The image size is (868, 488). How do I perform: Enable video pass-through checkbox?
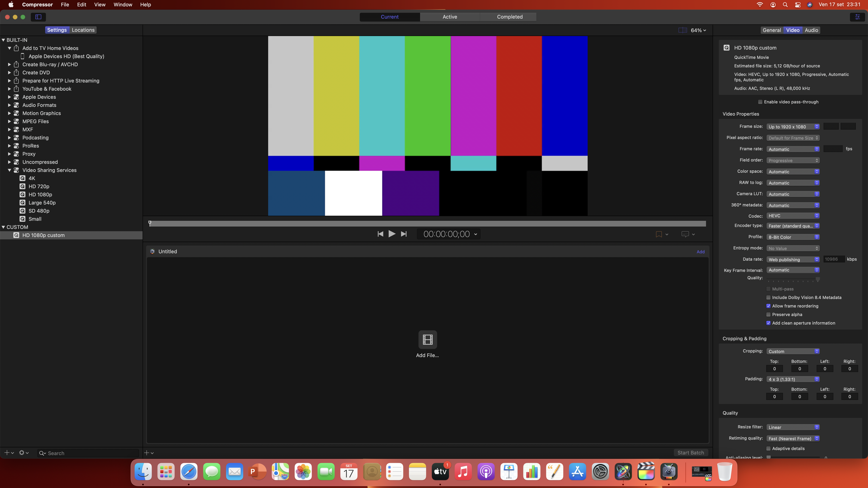pos(760,102)
